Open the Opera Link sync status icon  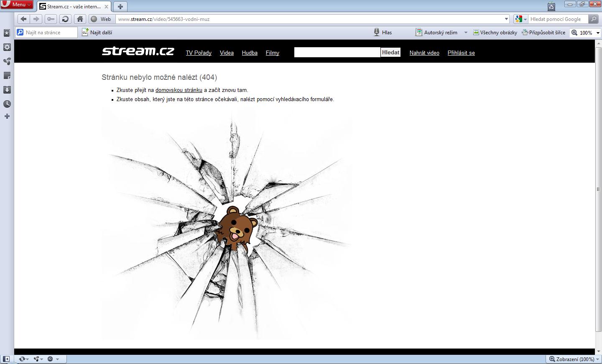[24, 359]
